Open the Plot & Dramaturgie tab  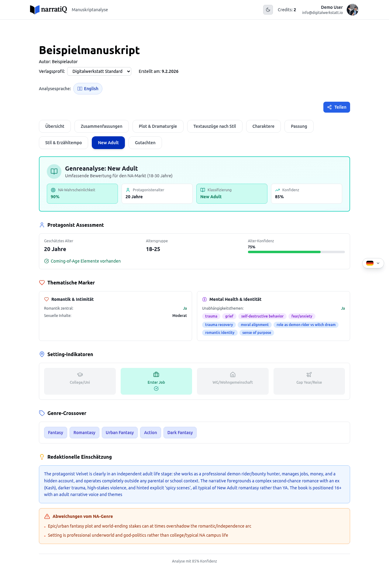(158, 126)
